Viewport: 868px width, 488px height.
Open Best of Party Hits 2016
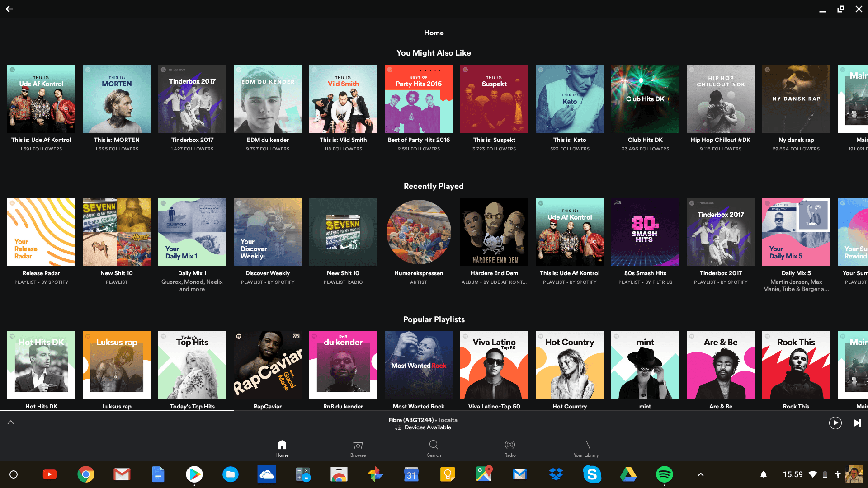coord(419,99)
